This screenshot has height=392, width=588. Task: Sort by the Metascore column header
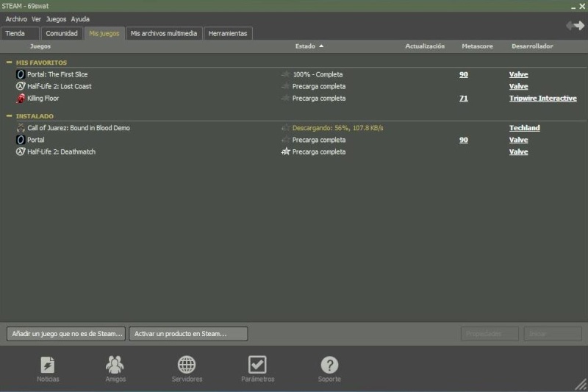click(477, 46)
